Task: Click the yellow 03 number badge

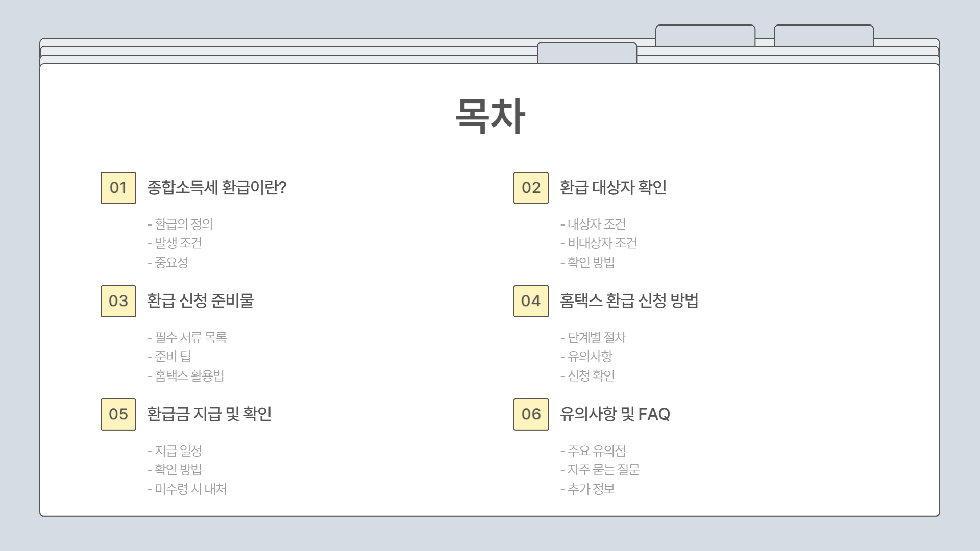Action: tap(118, 301)
